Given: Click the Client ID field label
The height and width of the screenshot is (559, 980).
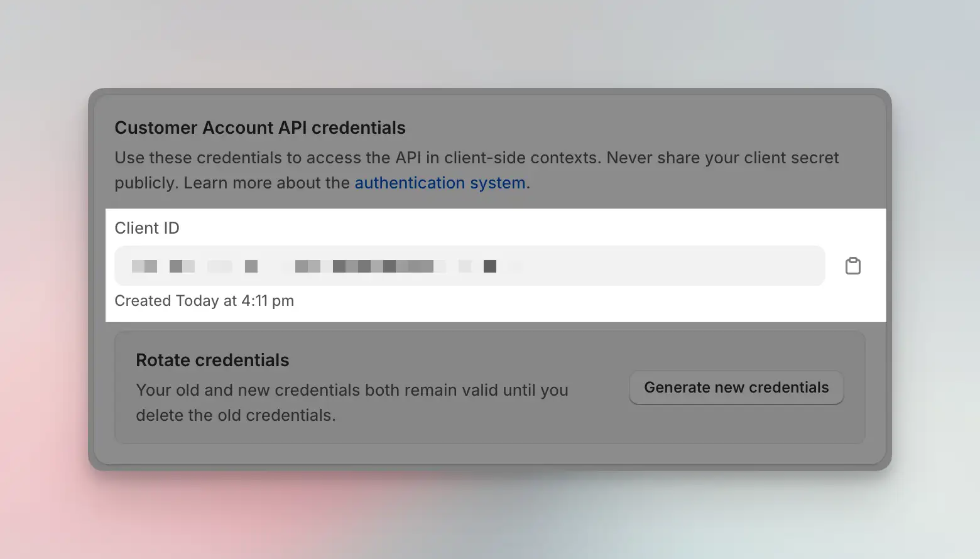Looking at the screenshot, I should pyautogui.click(x=147, y=228).
